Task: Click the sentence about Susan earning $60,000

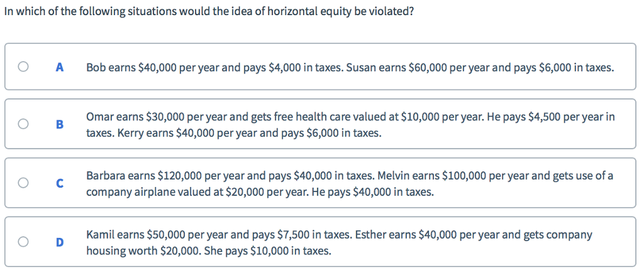Action: click(479, 67)
